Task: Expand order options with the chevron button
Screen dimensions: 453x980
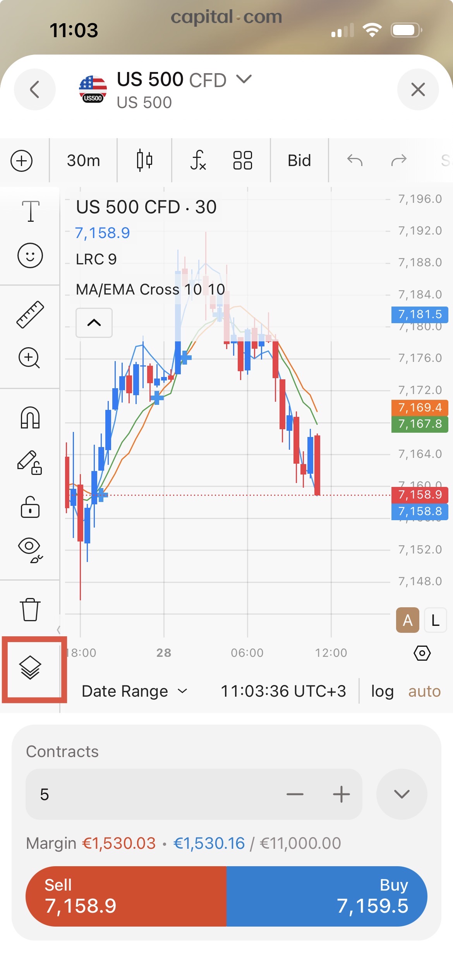Action: 402,794
